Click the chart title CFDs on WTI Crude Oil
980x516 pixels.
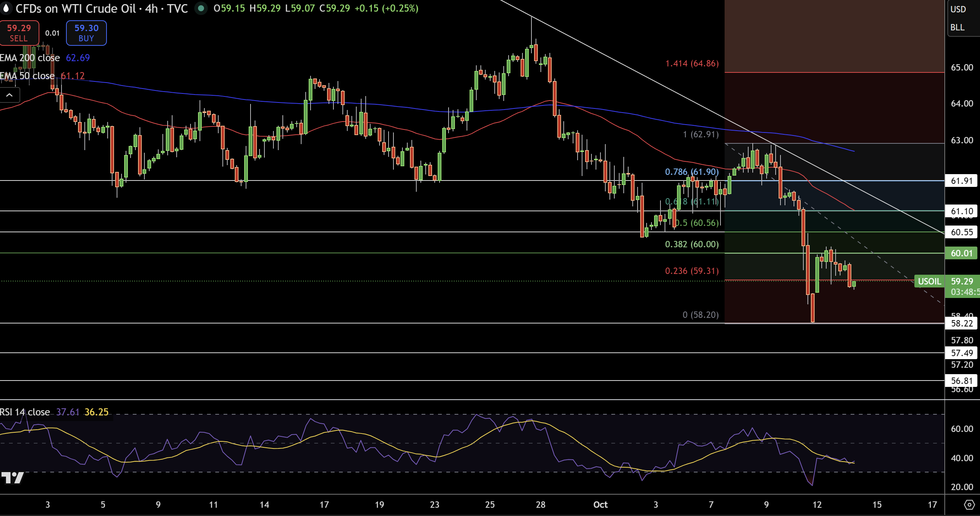coord(75,8)
